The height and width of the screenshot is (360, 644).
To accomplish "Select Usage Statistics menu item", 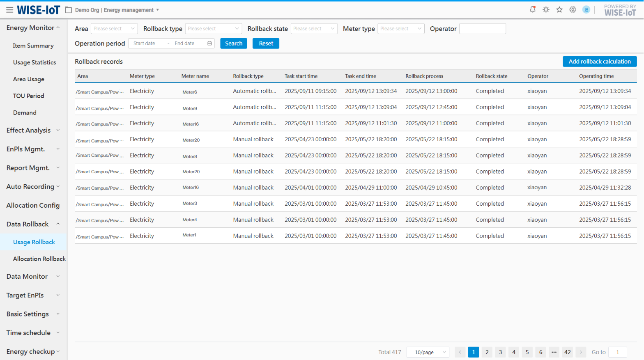I will click(34, 62).
